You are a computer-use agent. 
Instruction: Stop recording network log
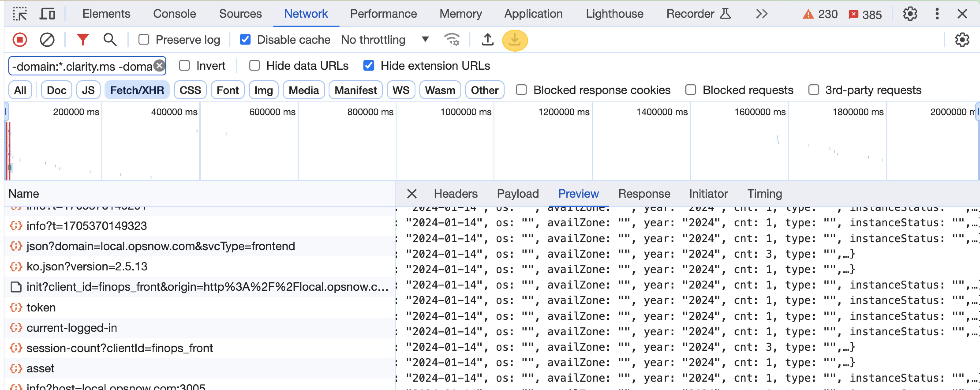(20, 40)
